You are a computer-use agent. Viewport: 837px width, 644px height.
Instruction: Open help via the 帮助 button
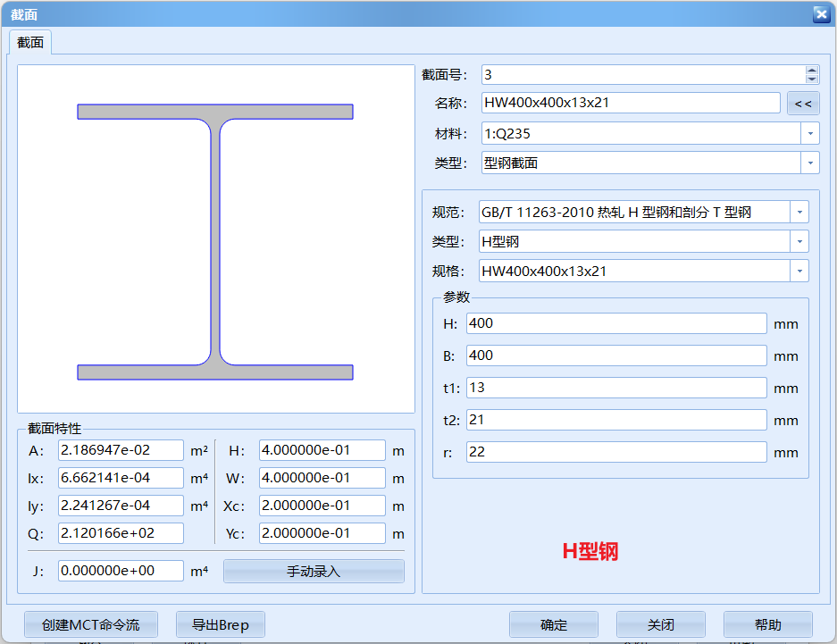point(768,624)
